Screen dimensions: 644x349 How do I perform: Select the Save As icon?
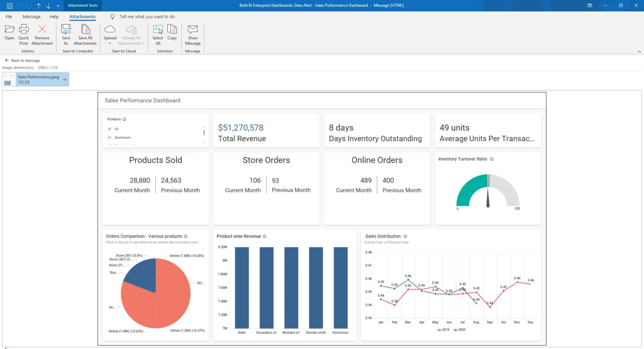[66, 34]
